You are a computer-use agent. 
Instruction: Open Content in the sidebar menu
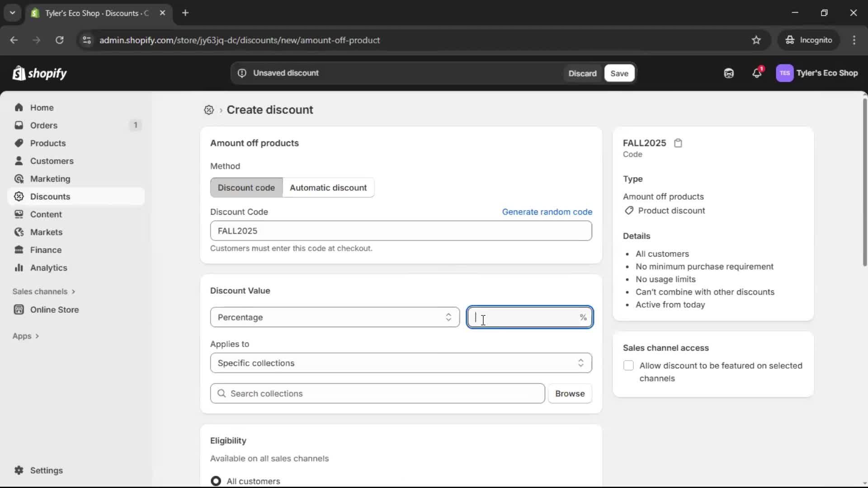tap(46, 214)
